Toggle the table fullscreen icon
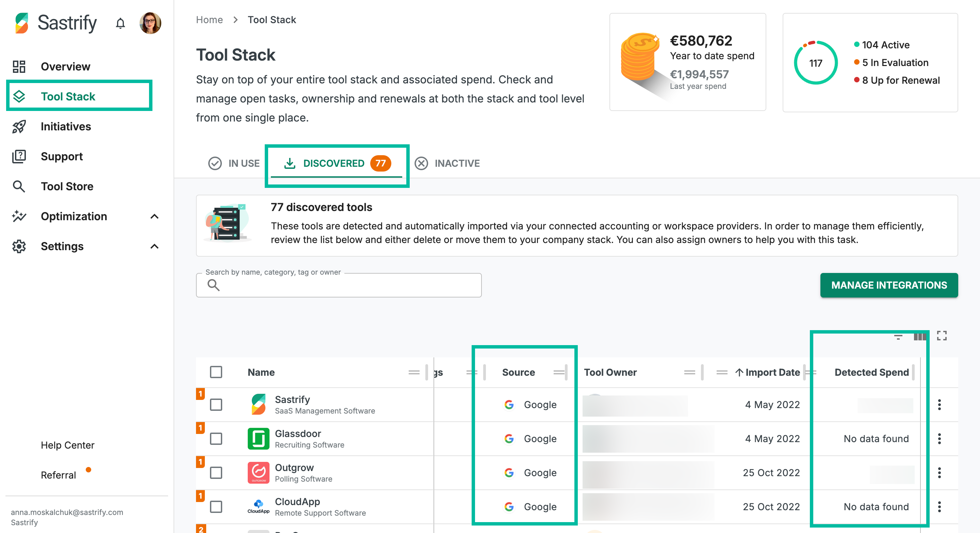The width and height of the screenshot is (980, 533). coord(942,336)
